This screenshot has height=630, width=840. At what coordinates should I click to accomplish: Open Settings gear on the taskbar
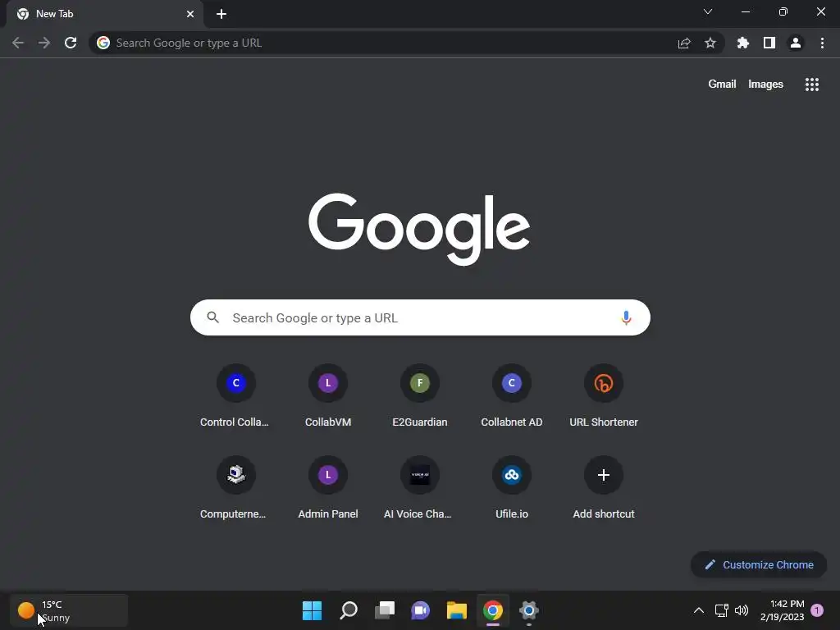(529, 610)
